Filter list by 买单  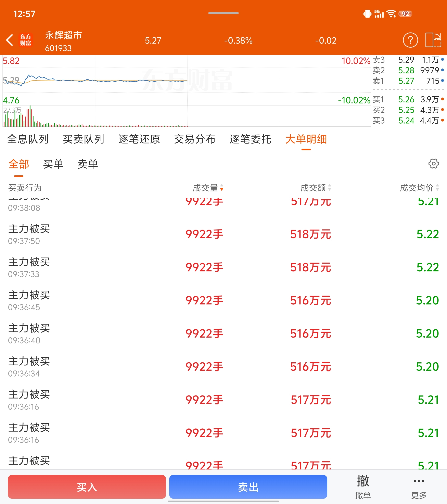tap(53, 164)
